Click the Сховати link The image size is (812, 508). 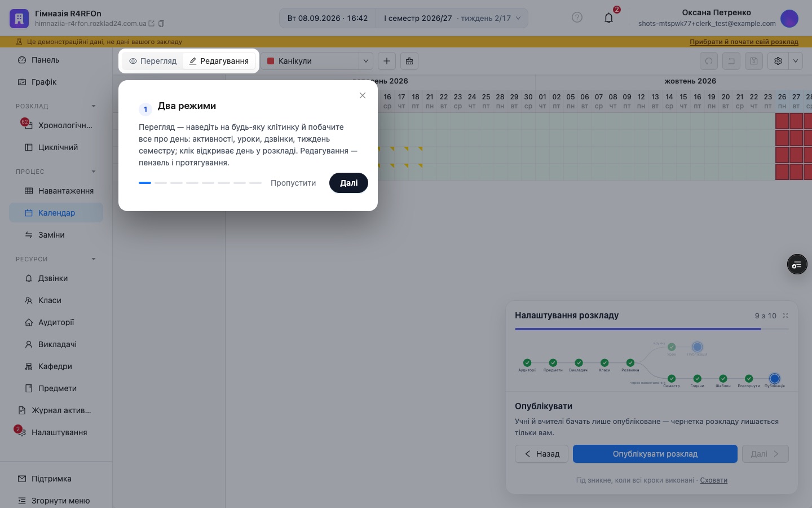714,480
